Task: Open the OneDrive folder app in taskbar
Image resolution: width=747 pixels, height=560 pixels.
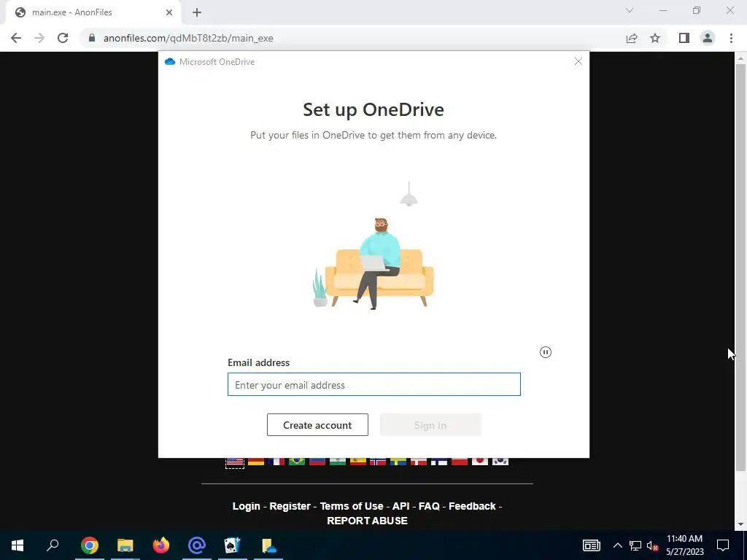Action: pyautogui.click(x=268, y=545)
